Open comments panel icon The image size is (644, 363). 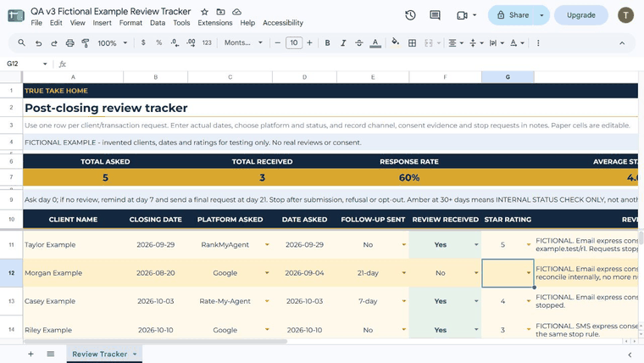point(435,15)
